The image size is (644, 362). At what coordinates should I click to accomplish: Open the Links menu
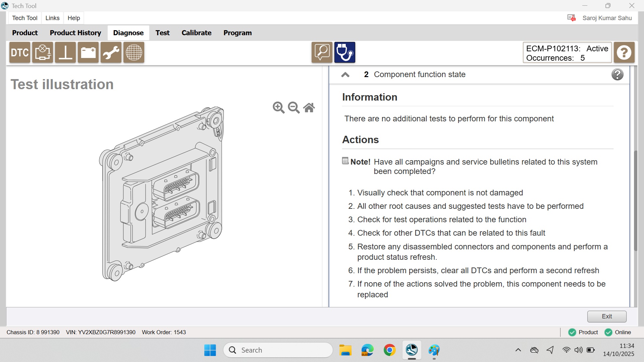52,18
